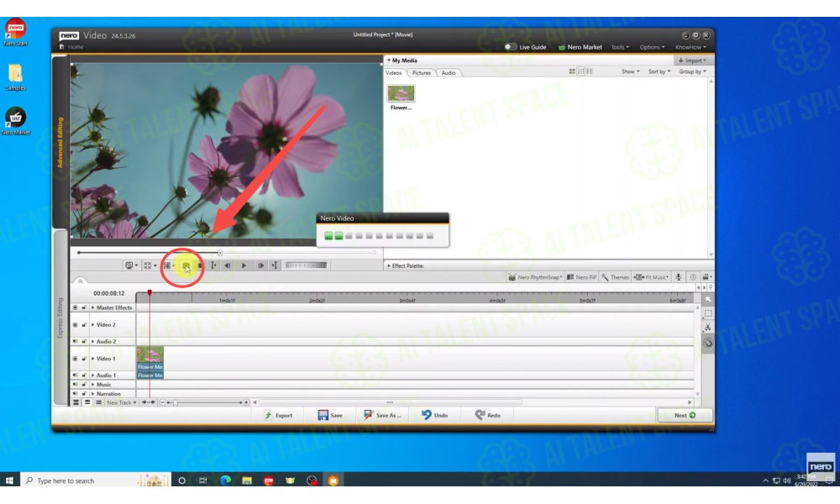Step back one frame in preview
The width and height of the screenshot is (840, 504).
tap(228, 265)
